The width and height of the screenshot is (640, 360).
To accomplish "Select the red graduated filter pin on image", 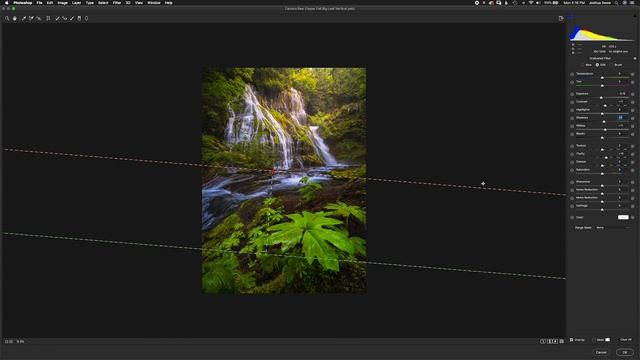I will point(274,170).
